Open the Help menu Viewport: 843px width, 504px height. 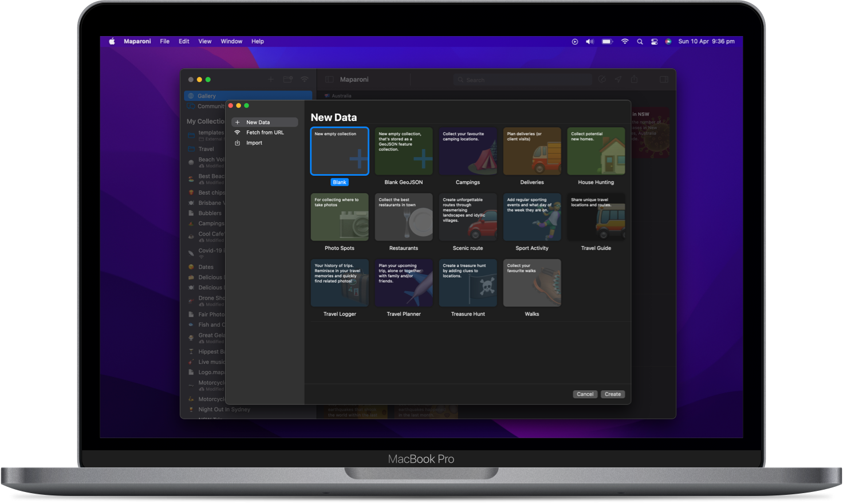coord(258,41)
